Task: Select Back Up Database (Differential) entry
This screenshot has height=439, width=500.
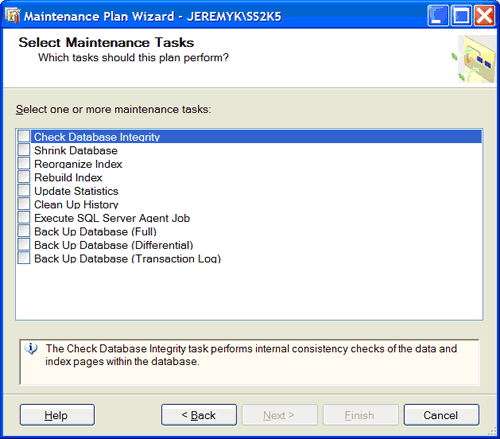Action: (114, 245)
